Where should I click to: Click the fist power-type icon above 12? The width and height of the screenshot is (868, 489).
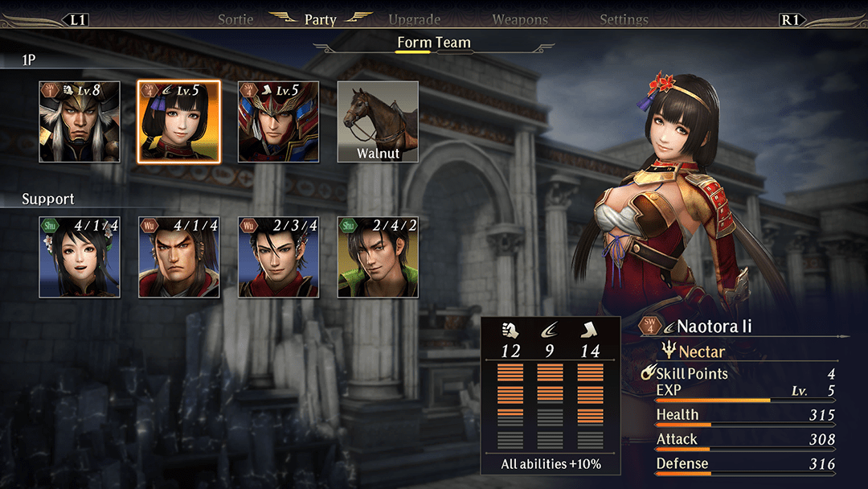point(510,331)
